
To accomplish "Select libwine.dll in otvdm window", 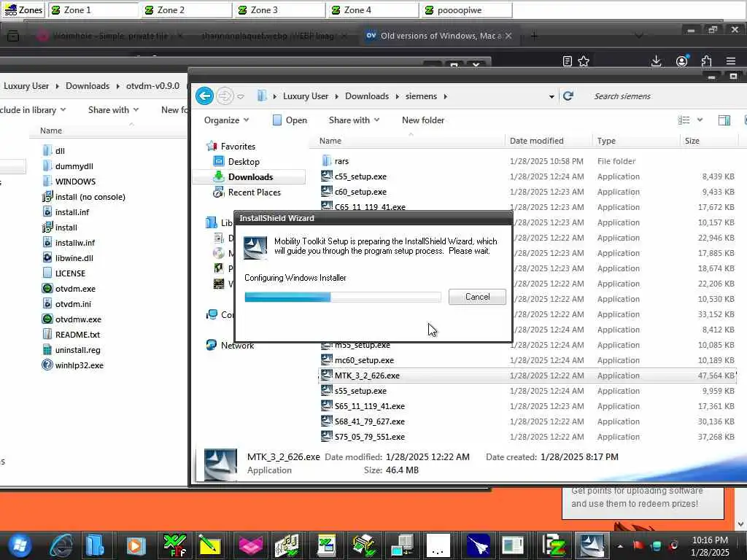I will point(74,258).
